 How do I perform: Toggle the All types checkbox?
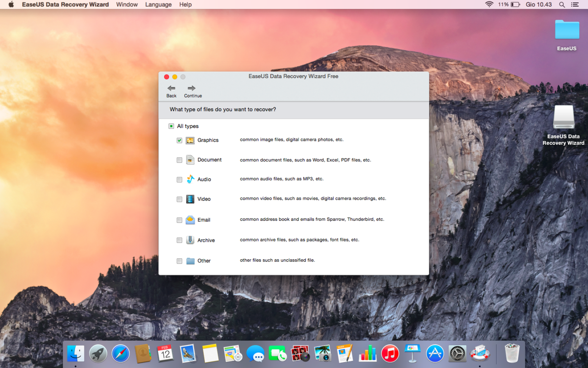click(x=171, y=126)
